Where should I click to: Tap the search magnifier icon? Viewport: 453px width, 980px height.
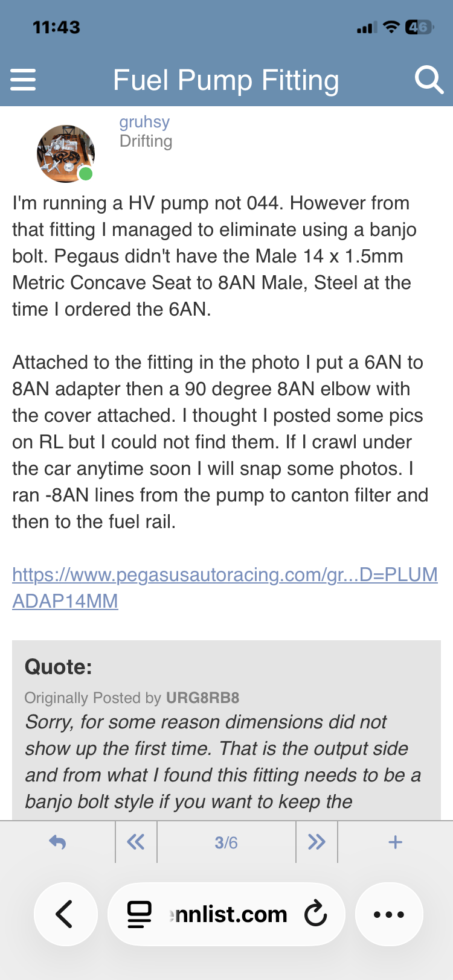pyautogui.click(x=428, y=80)
